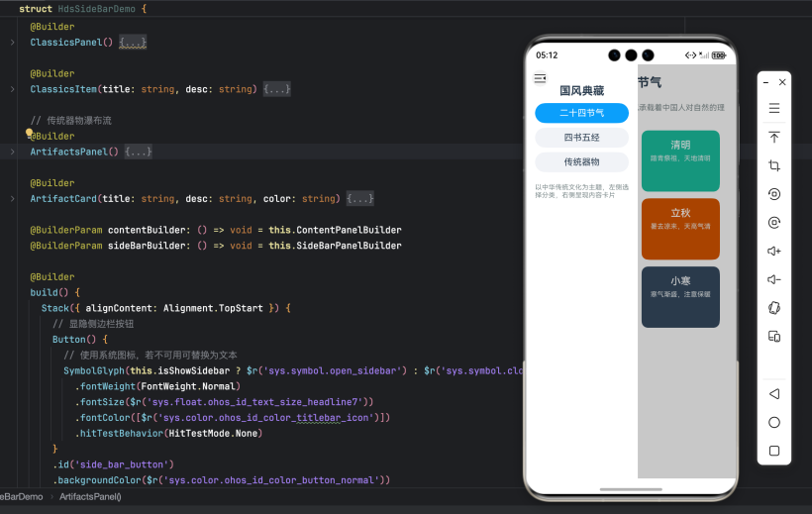Unfold the ArtifactCard collapsed code placeholder
This screenshot has height=514, width=812.
(x=359, y=199)
